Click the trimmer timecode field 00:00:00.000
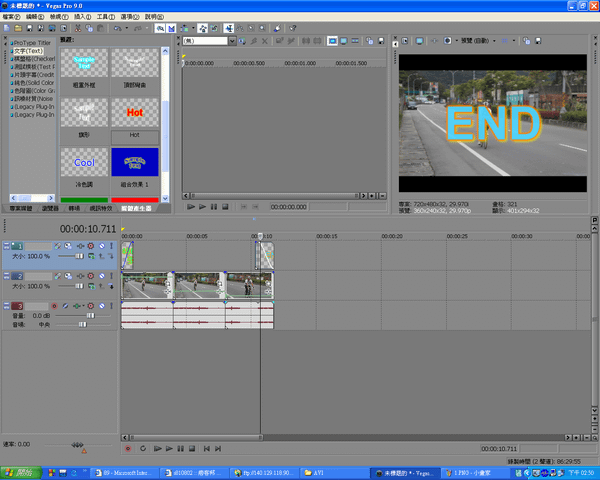 [x=289, y=207]
